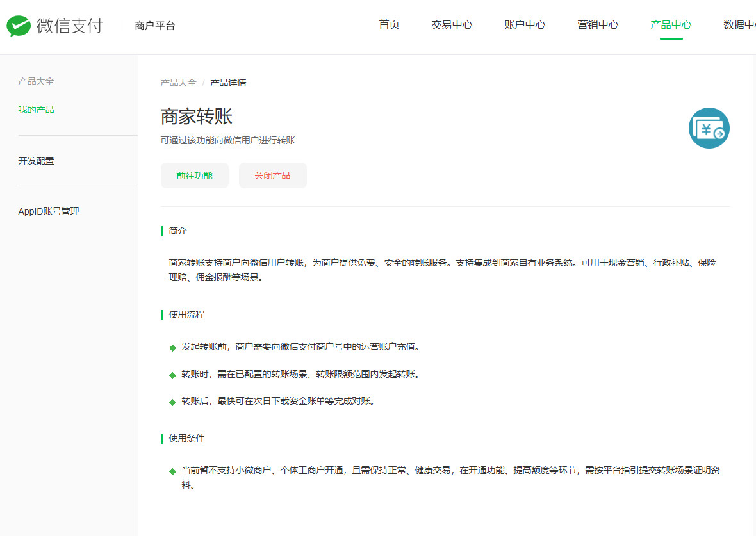Click the bullet line starting 当前暂不支持小微商户
The height and width of the screenshot is (536, 756).
(450, 477)
